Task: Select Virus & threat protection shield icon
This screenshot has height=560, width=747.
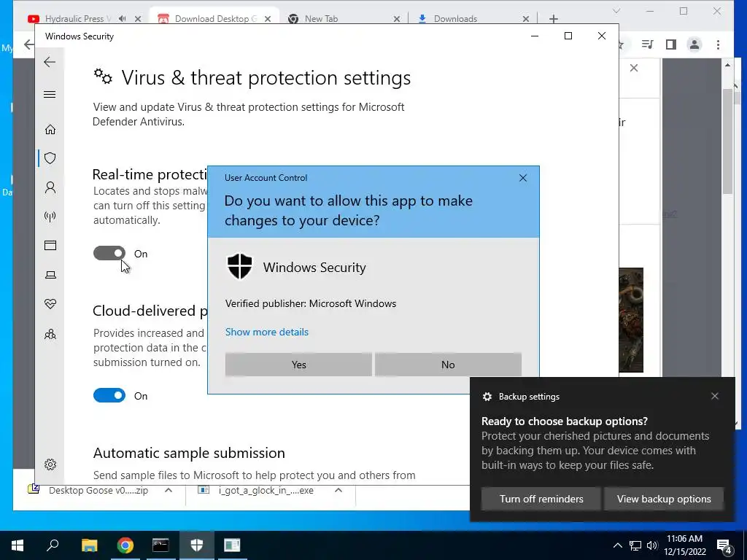Action: pyautogui.click(x=50, y=158)
